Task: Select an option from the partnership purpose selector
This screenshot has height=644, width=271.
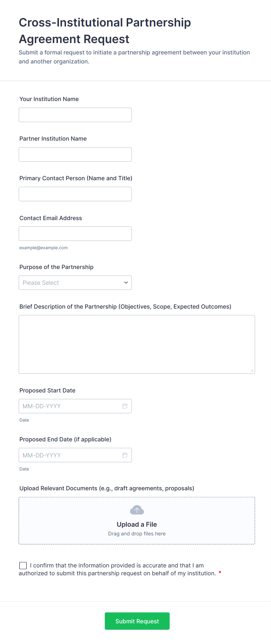Action: (x=75, y=282)
